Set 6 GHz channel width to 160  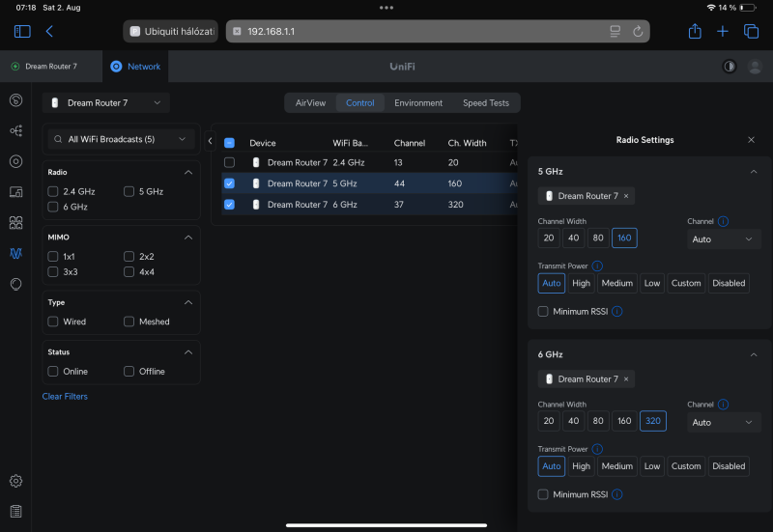coord(624,421)
